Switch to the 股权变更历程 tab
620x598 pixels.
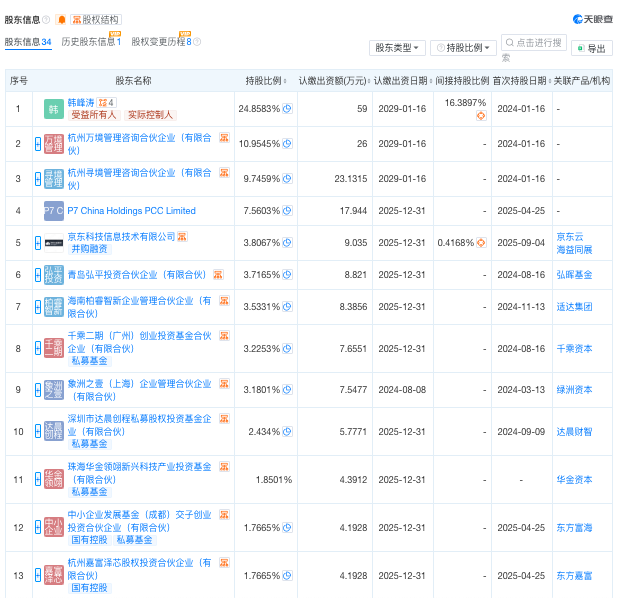click(x=160, y=42)
